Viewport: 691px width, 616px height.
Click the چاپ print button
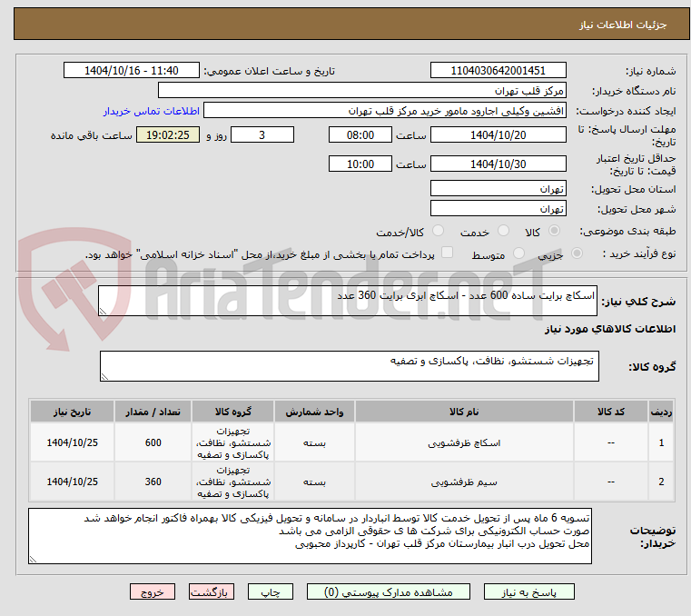click(x=271, y=591)
